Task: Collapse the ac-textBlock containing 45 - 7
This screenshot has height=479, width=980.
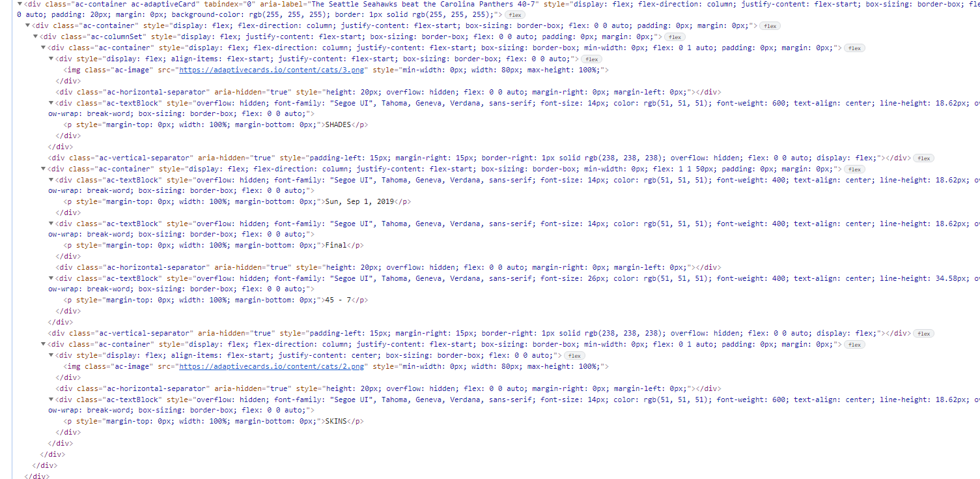Action: [x=51, y=278]
